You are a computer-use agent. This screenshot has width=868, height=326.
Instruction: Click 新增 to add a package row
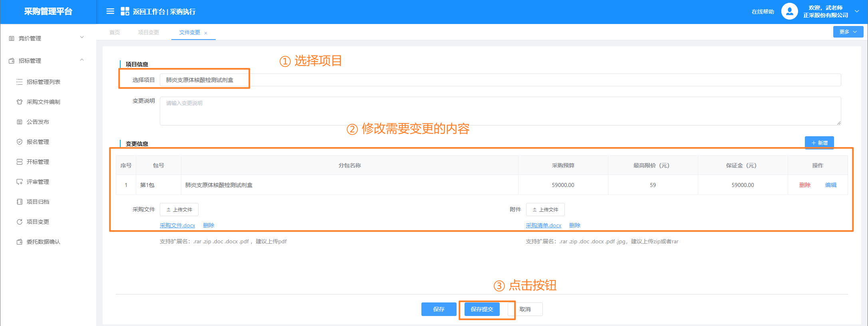819,143
